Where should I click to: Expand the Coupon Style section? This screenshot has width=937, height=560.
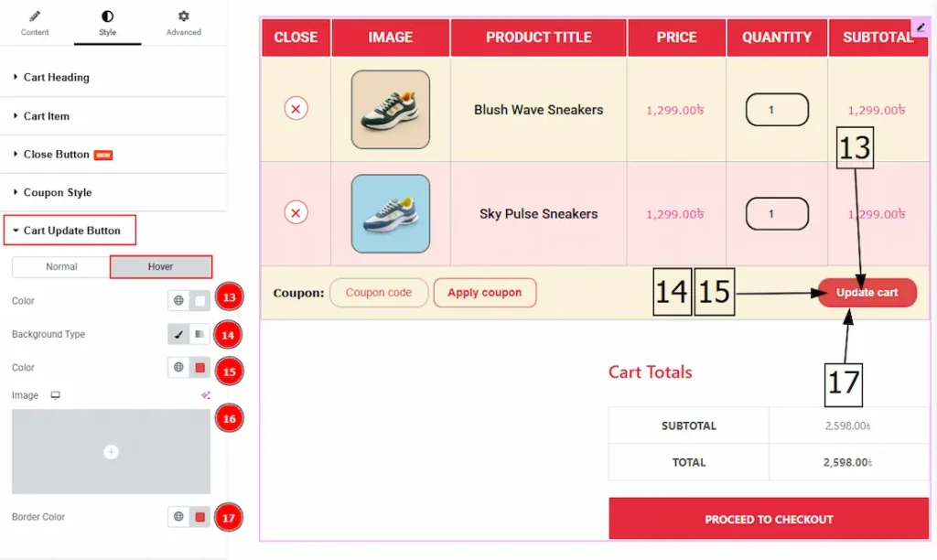click(58, 193)
